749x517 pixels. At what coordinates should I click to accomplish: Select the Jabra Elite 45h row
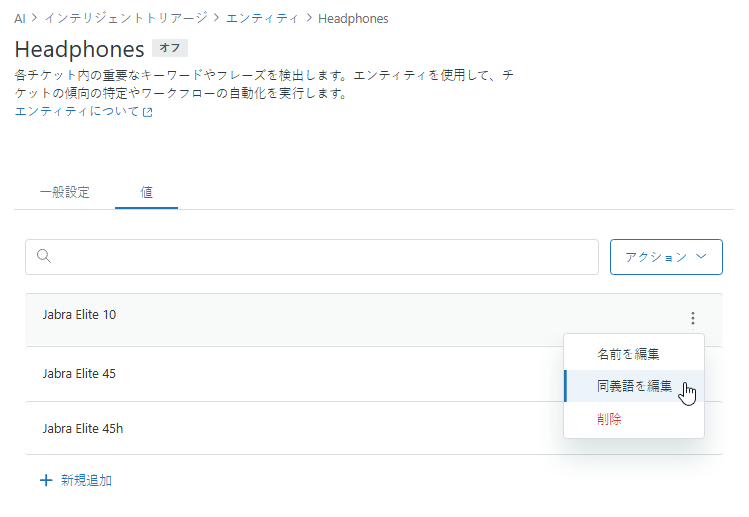[294, 429]
